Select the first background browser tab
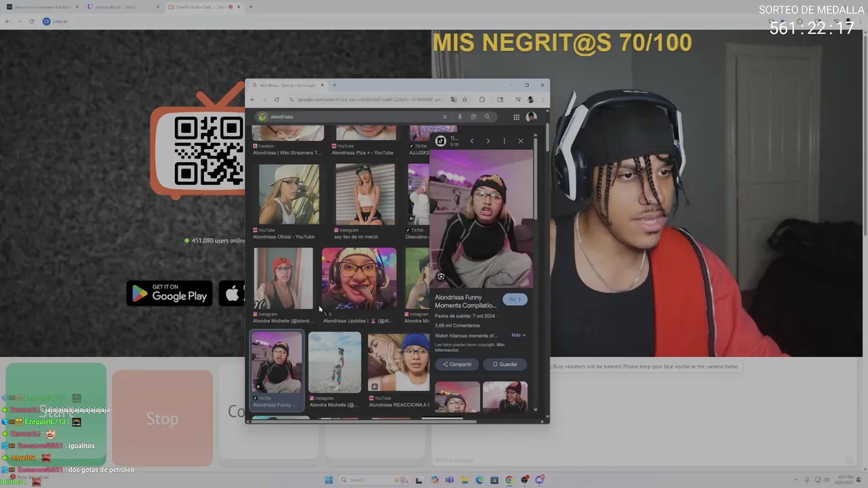Screen dimensions: 868x488 click(x=42, y=7)
